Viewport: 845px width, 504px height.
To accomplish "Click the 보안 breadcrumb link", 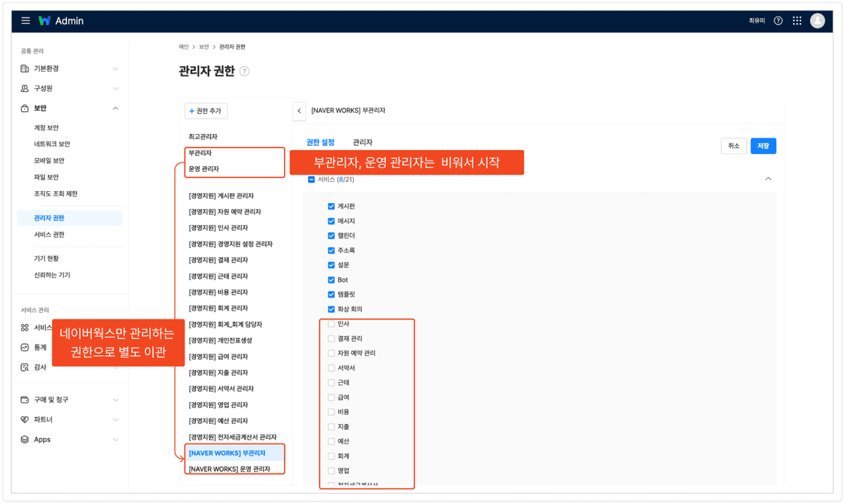I will coord(204,47).
